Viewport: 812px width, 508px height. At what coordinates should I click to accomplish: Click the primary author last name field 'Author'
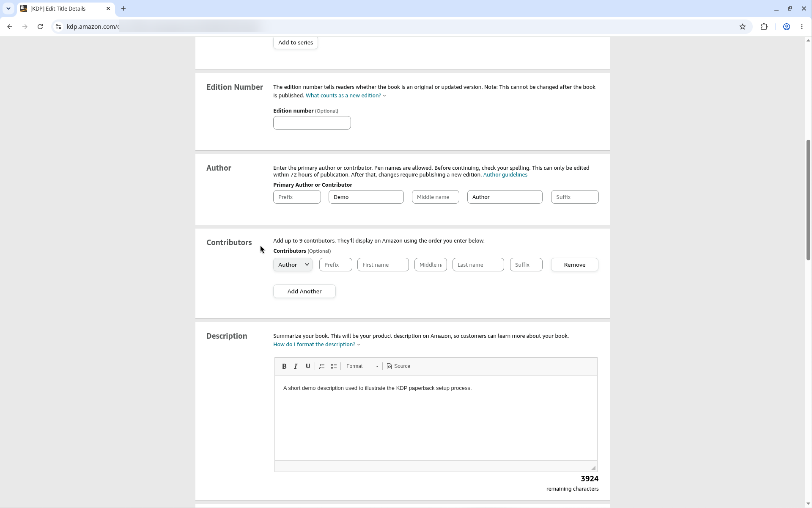505,197
